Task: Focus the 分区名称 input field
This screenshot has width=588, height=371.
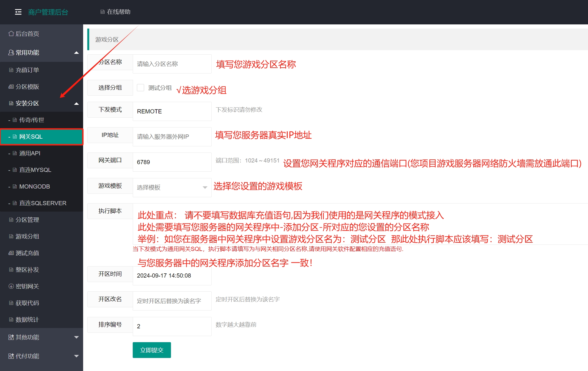Action: (x=172, y=64)
